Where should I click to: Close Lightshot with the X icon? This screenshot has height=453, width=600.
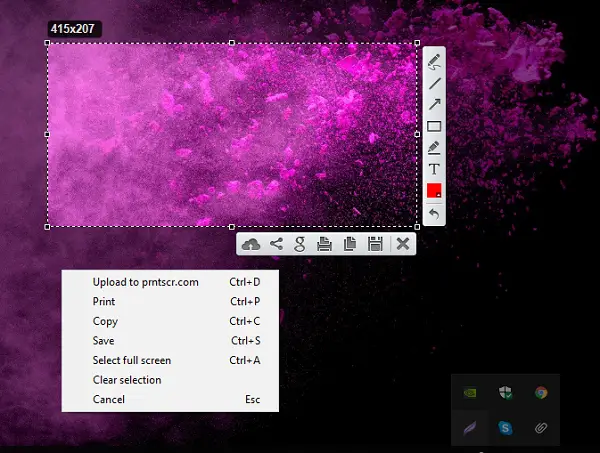[403, 244]
